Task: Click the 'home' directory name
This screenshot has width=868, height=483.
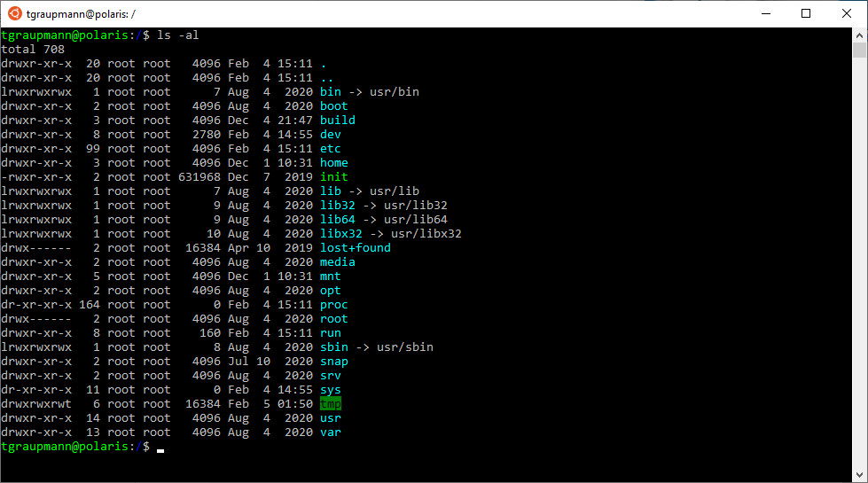Action: [x=333, y=163]
